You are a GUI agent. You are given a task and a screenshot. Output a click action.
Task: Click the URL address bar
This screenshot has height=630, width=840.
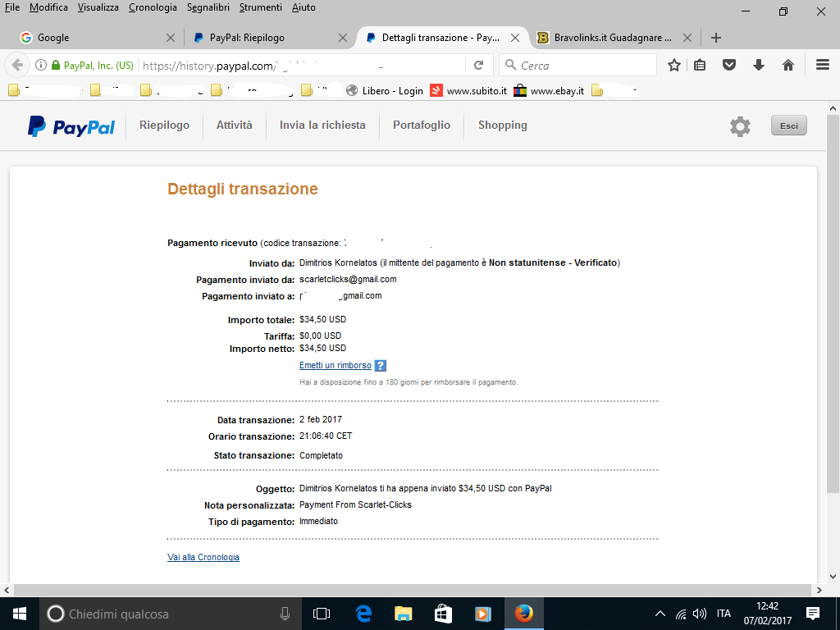(x=303, y=66)
